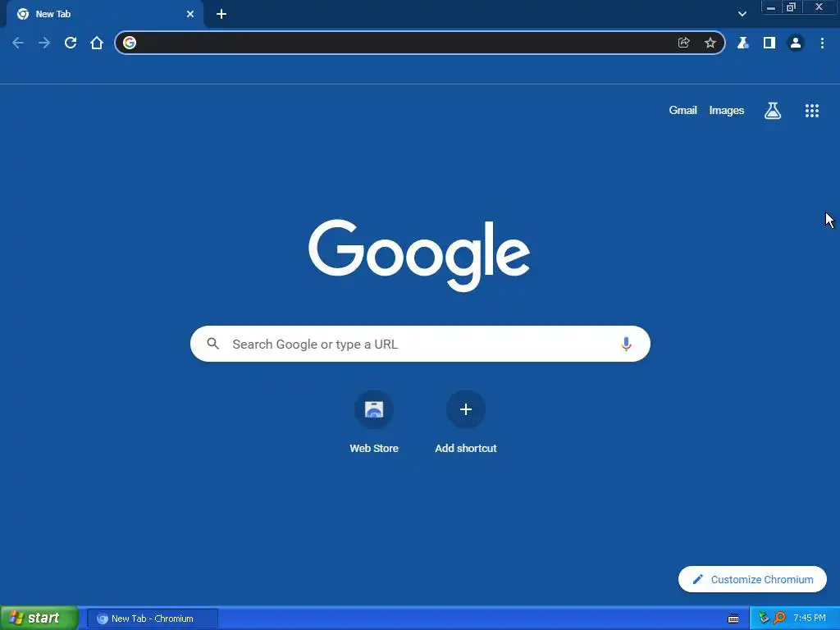The image size is (840, 630).
Task: Click the Google icon in address bar
Action: [x=130, y=43]
